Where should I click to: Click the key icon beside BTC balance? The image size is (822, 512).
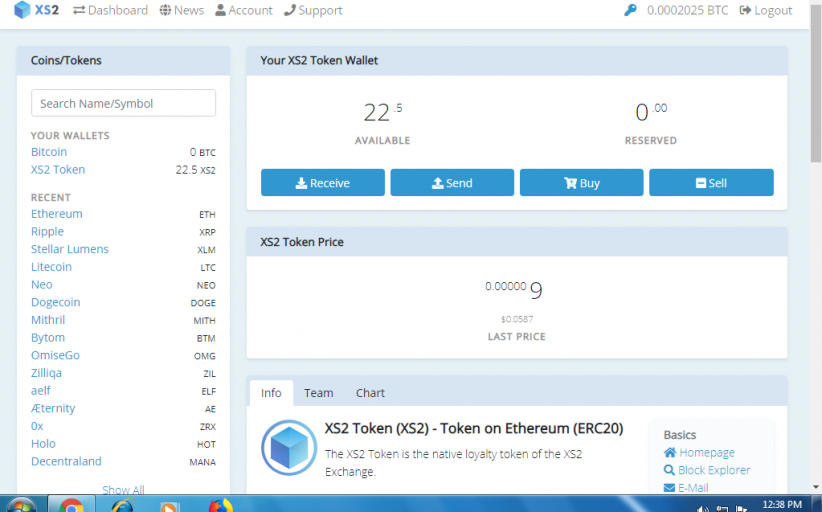pyautogui.click(x=630, y=10)
